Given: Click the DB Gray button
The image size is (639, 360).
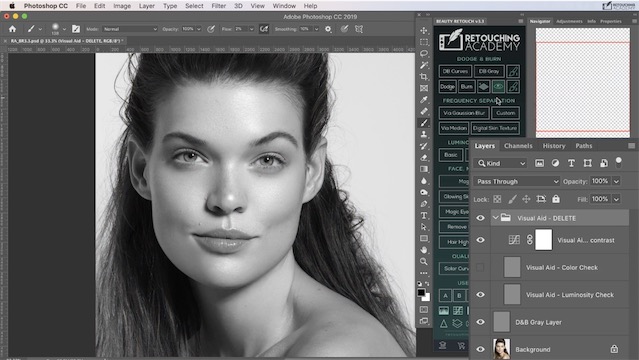Looking at the screenshot, I should tap(489, 71).
